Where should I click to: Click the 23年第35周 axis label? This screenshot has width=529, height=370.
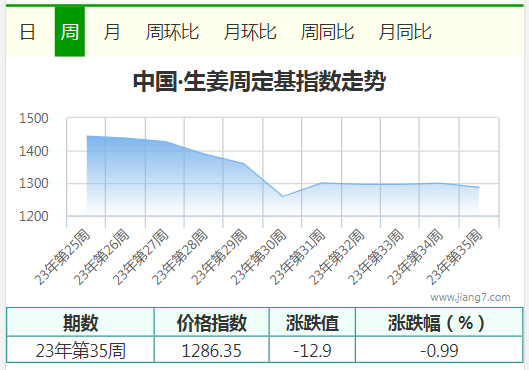454,257
